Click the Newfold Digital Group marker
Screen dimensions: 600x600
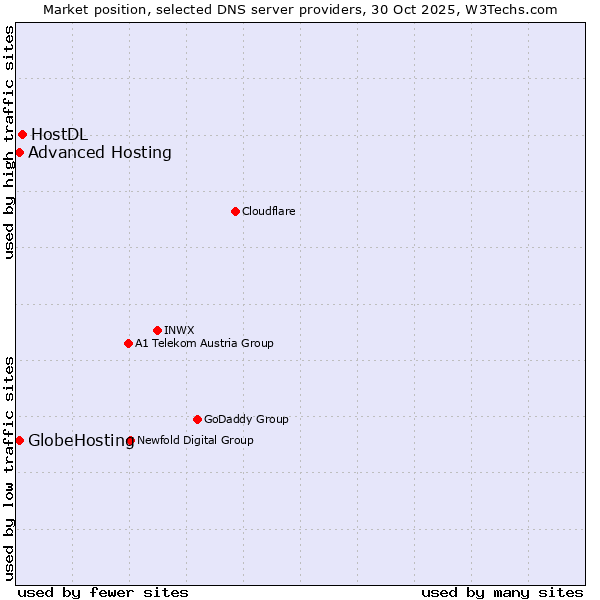point(130,440)
